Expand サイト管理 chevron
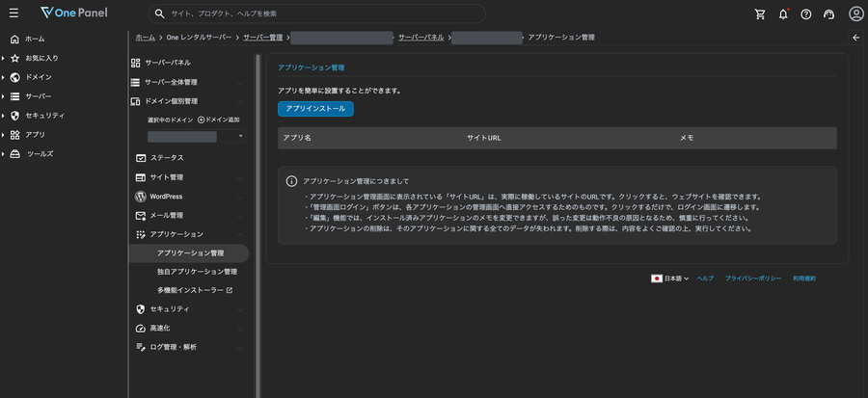868x398 pixels. (x=240, y=178)
